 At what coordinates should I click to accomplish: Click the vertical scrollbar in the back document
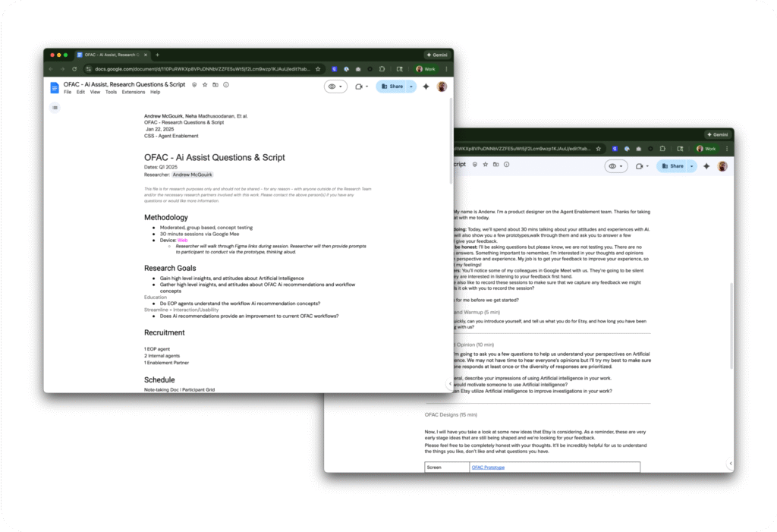tap(730, 304)
